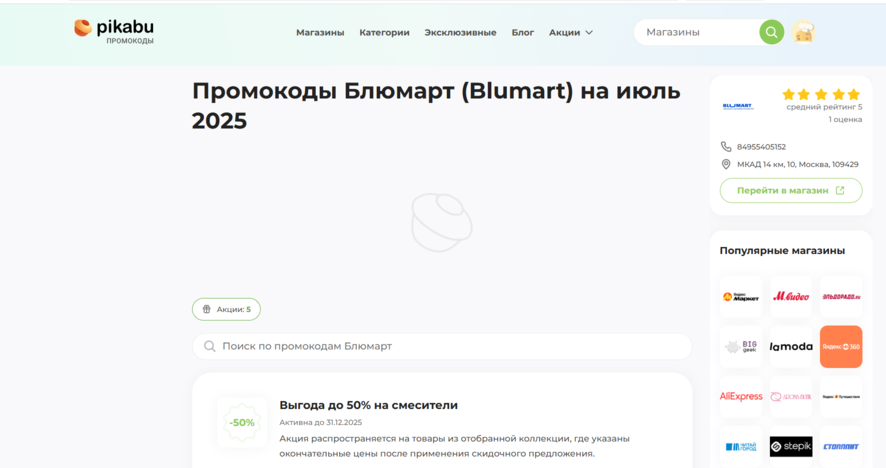Open the Pikabu Промокоды logo link
The height and width of the screenshot is (468, 886).
pyautogui.click(x=114, y=32)
